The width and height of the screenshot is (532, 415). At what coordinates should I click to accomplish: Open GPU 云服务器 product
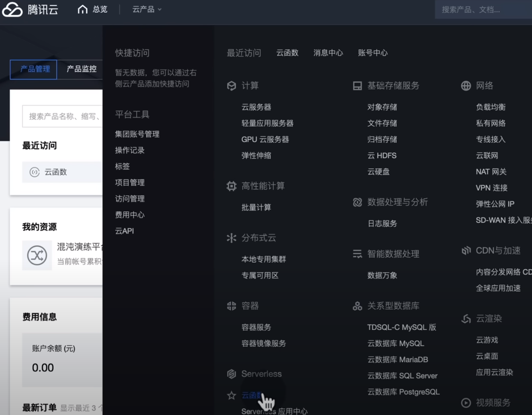pyautogui.click(x=265, y=140)
